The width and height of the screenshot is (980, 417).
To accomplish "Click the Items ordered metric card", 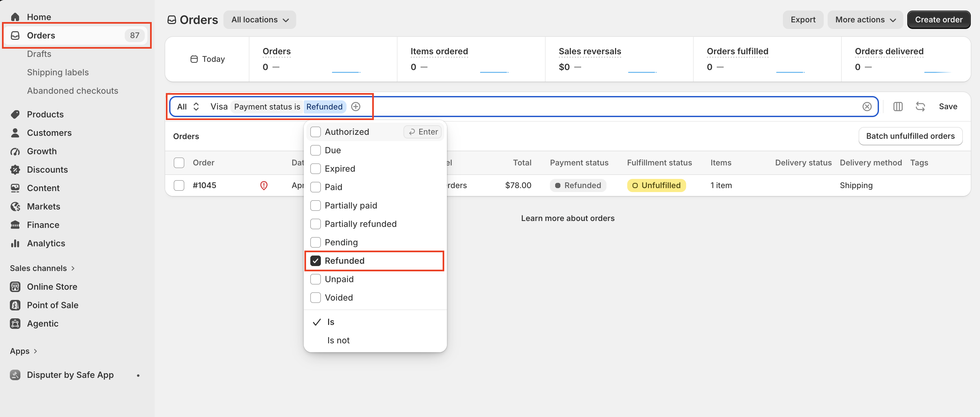I will [471, 59].
